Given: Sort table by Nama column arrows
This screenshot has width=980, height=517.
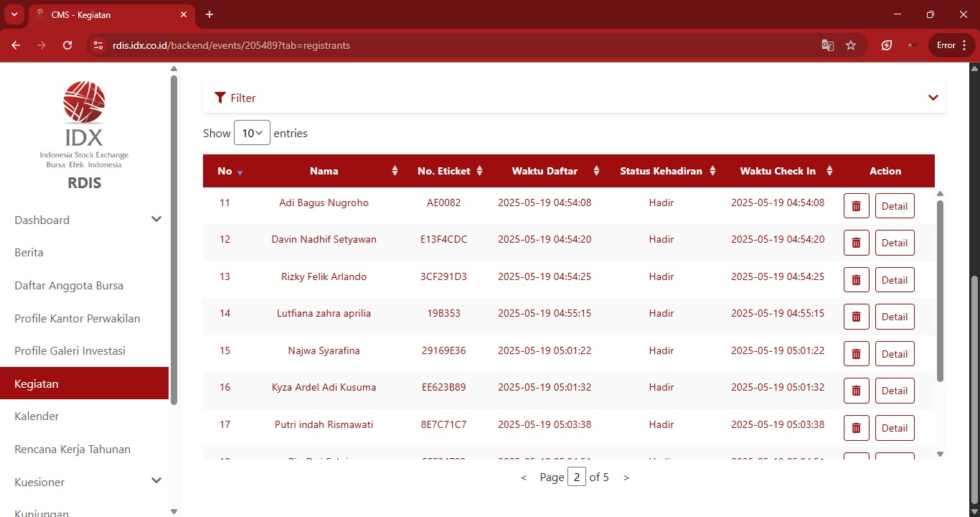Looking at the screenshot, I should pos(395,171).
